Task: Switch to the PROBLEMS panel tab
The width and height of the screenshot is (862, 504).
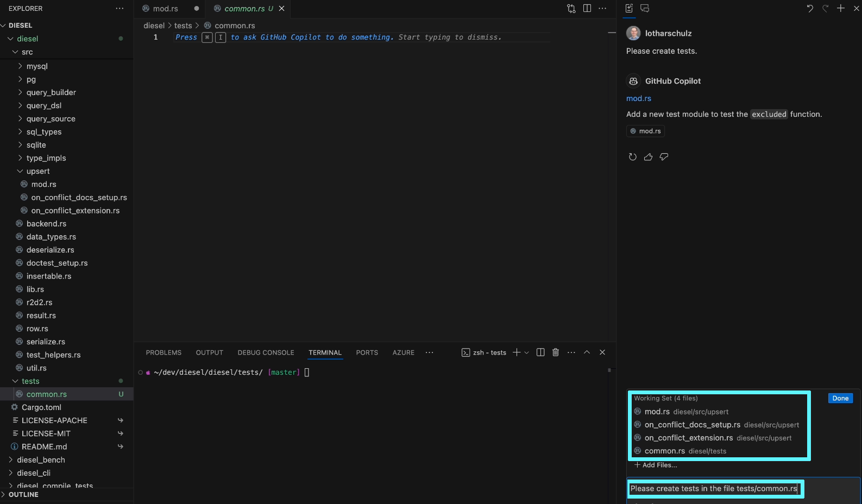Action: (163, 352)
